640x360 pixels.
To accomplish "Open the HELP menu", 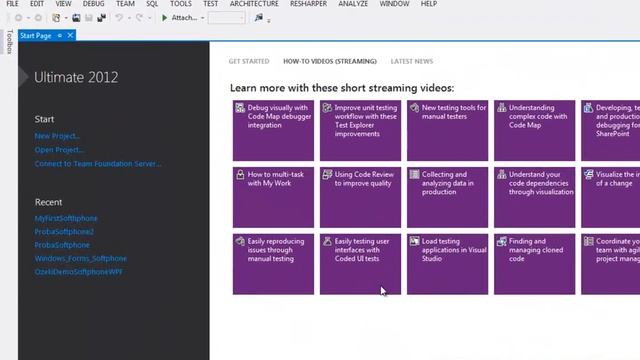I will (429, 4).
